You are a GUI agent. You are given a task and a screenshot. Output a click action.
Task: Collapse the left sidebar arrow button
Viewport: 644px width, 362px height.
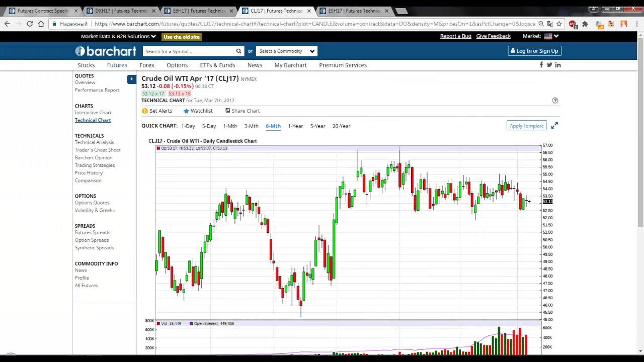tap(131, 79)
